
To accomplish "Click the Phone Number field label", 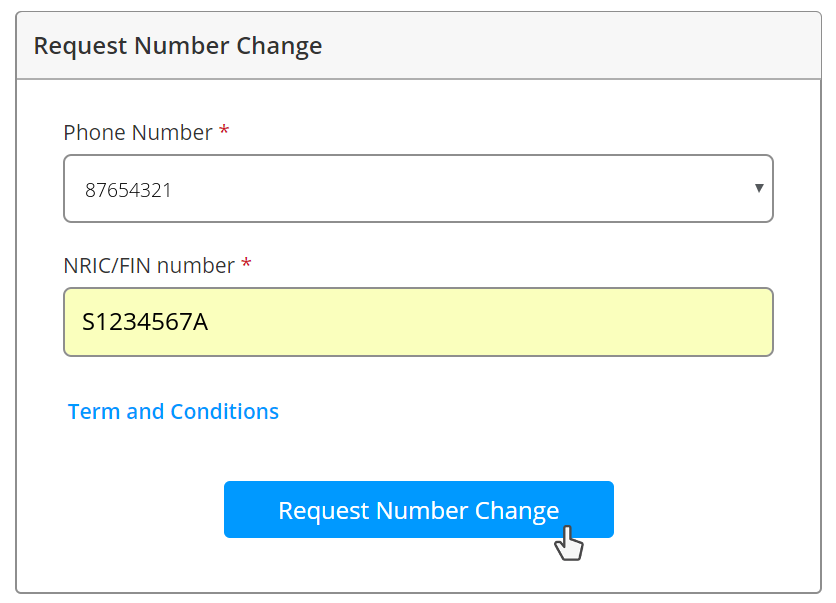I will tap(137, 133).
